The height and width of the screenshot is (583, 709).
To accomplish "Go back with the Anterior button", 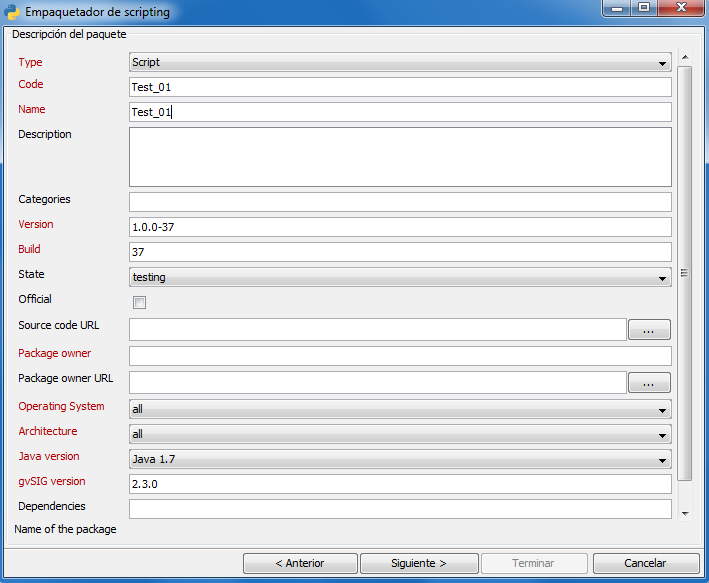I will click(x=299, y=563).
